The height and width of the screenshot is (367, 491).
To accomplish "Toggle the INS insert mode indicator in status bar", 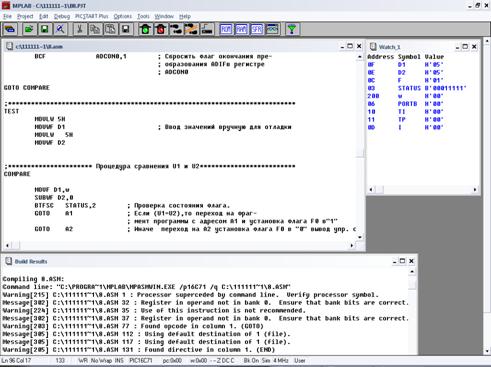I will [x=119, y=361].
